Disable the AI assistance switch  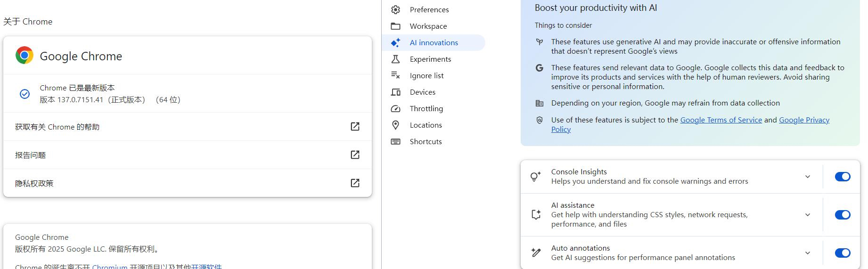[843, 215]
